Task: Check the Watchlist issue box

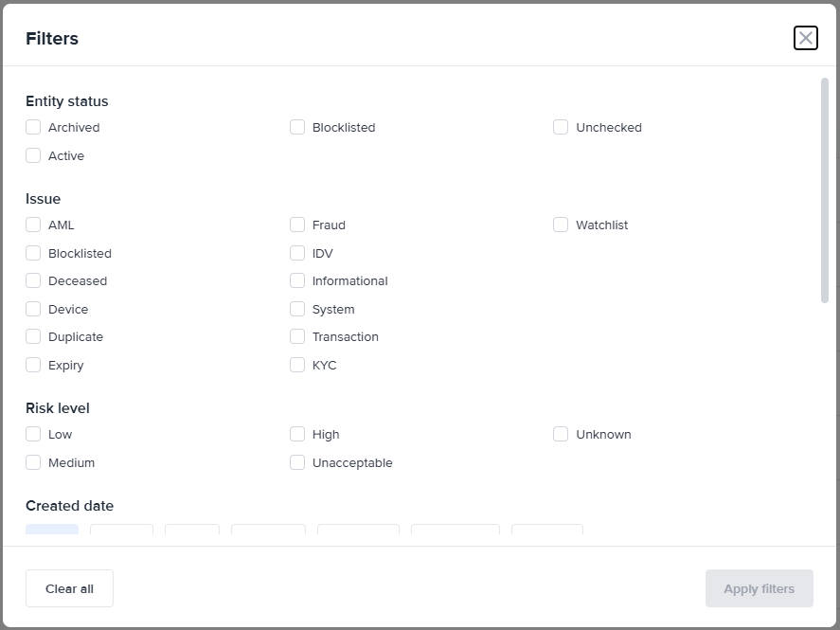Action: click(561, 225)
